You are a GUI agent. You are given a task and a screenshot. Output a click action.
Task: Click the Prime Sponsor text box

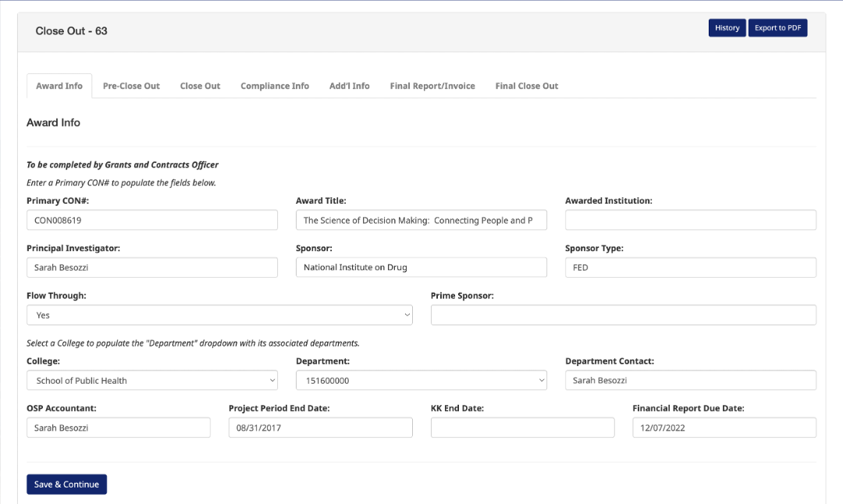point(624,315)
